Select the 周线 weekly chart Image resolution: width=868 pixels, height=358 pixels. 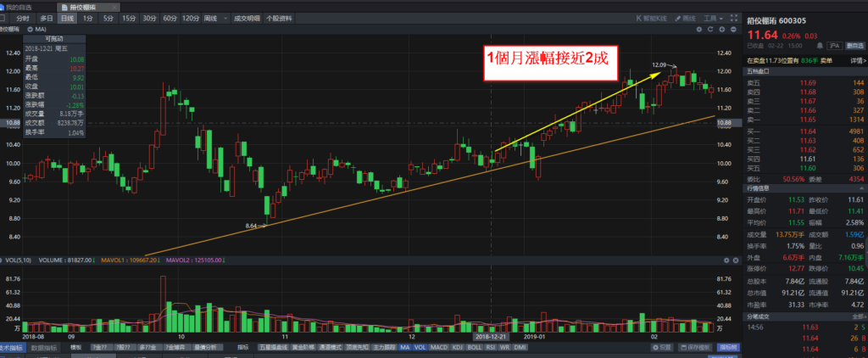[x=210, y=19]
